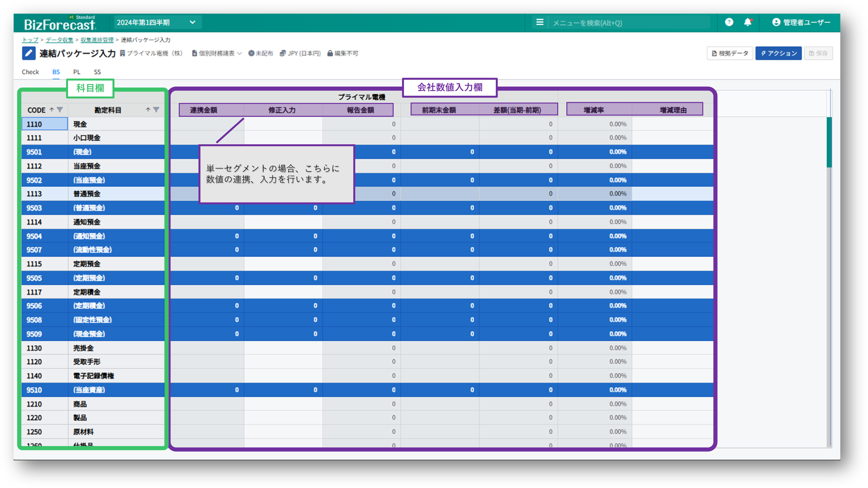Open the notifications bell icon
This screenshot has height=488, width=868.
747,22
